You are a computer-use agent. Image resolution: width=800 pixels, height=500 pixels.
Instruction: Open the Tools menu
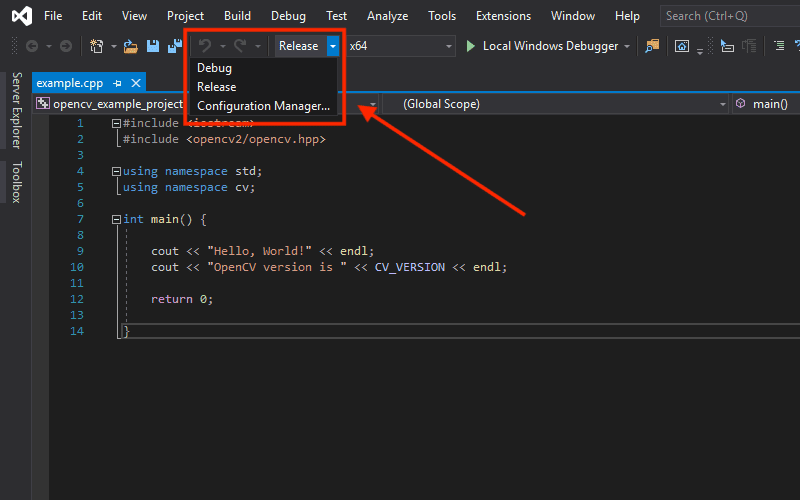tap(442, 16)
